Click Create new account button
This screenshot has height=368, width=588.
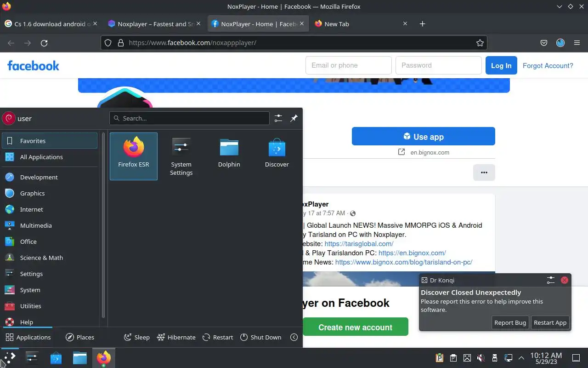[x=356, y=327]
